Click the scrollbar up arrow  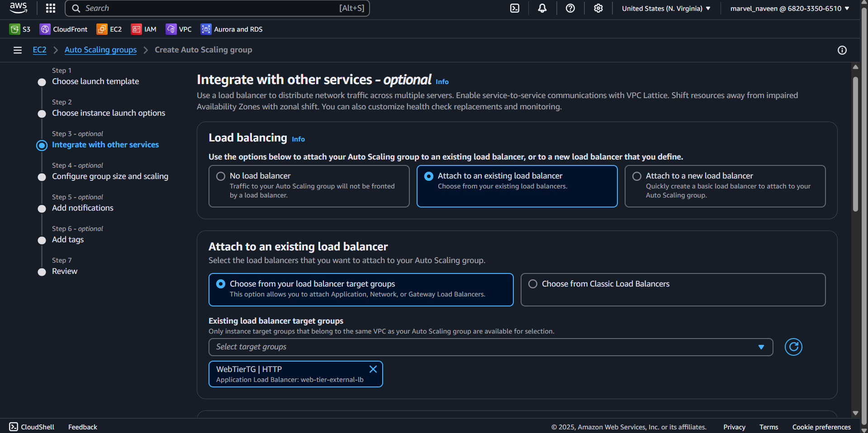click(x=855, y=67)
